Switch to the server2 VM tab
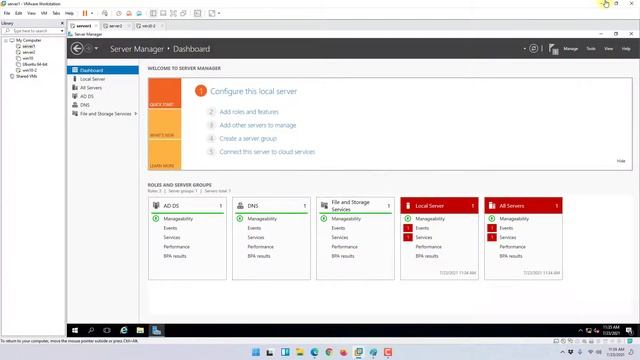640x360 pixels. [x=116, y=26]
